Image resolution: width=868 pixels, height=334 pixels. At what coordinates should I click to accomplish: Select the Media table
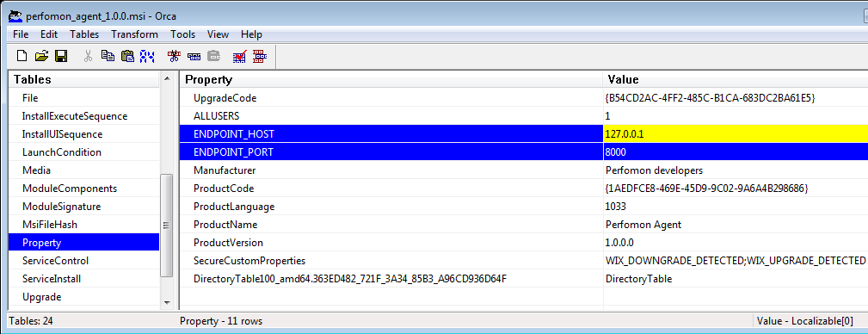pyautogui.click(x=83, y=170)
